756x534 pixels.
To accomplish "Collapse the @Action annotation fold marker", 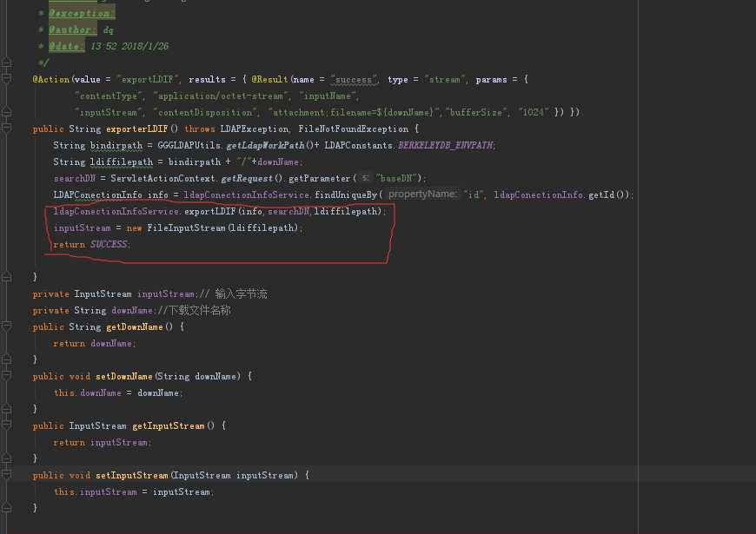I will coord(6,78).
